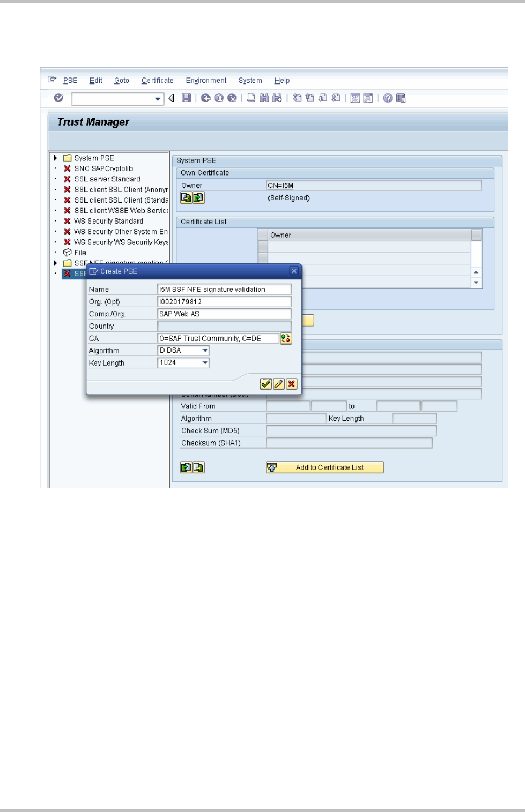Click the second icon beside Add to Certificate List
Image resolution: width=525 pixels, height=812 pixels.
(x=199, y=467)
